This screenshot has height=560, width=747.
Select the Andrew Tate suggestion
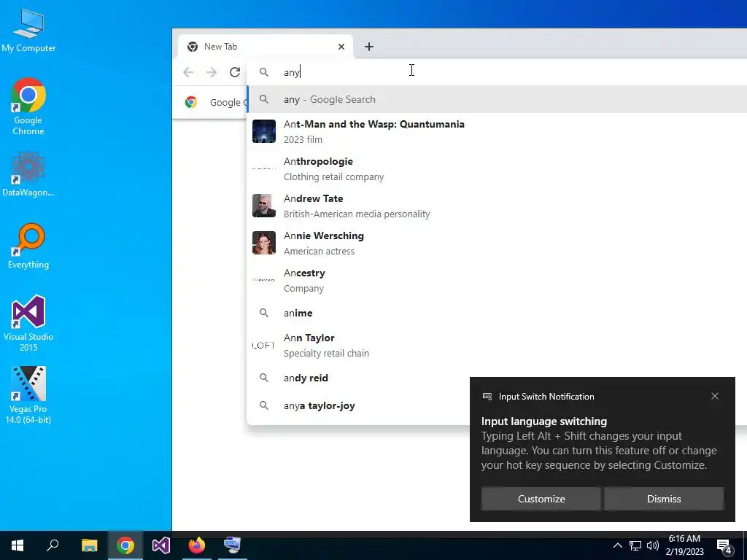click(x=496, y=206)
